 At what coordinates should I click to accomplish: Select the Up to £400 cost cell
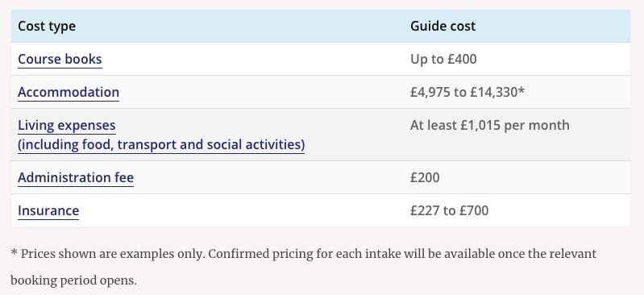[x=443, y=59]
